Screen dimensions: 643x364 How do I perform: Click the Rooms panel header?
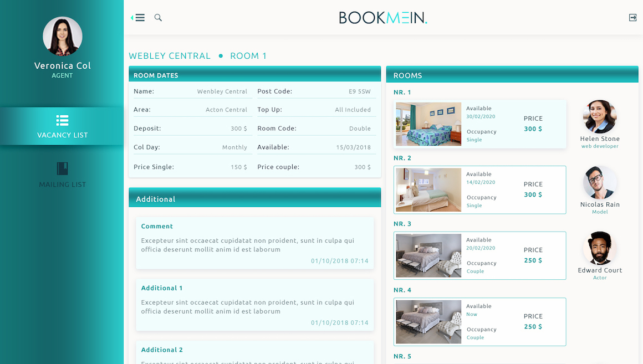pos(512,74)
